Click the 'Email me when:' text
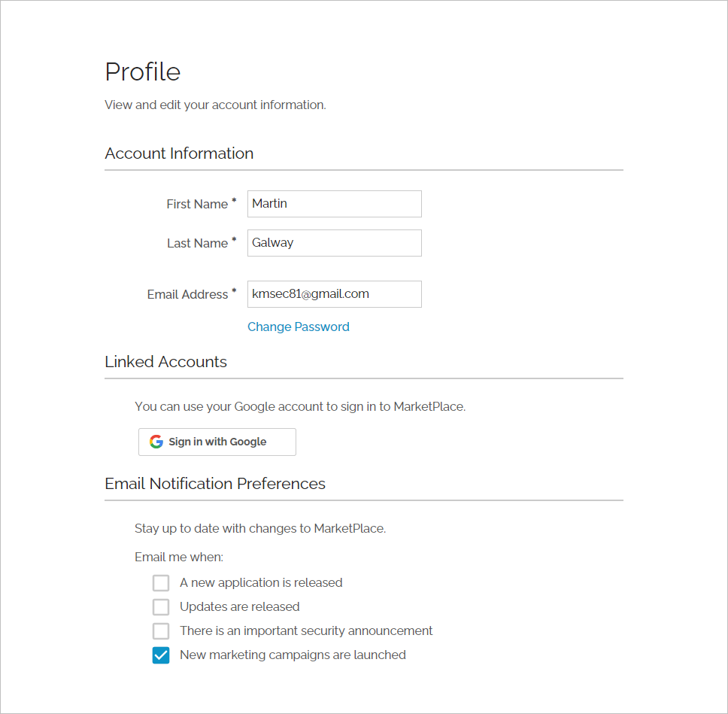The width and height of the screenshot is (728, 714). tap(179, 557)
